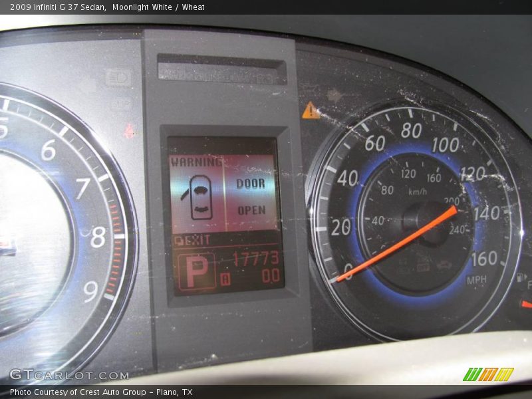Click the 9 on the tachometer
The width and height of the screenshot is (532, 399).
pos(90,291)
